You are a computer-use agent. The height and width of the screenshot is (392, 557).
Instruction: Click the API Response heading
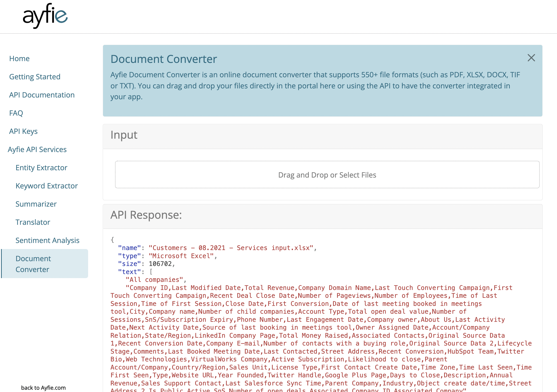click(x=146, y=215)
